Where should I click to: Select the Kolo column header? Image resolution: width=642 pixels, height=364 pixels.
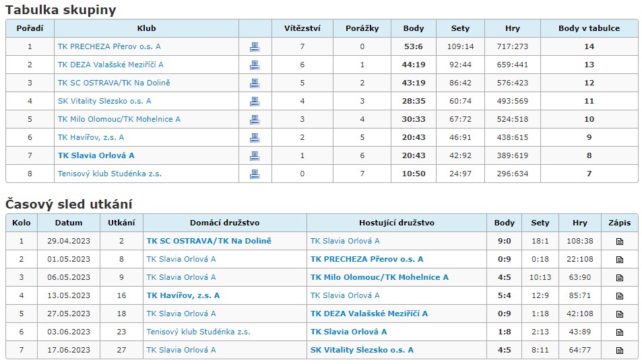pos(22,223)
